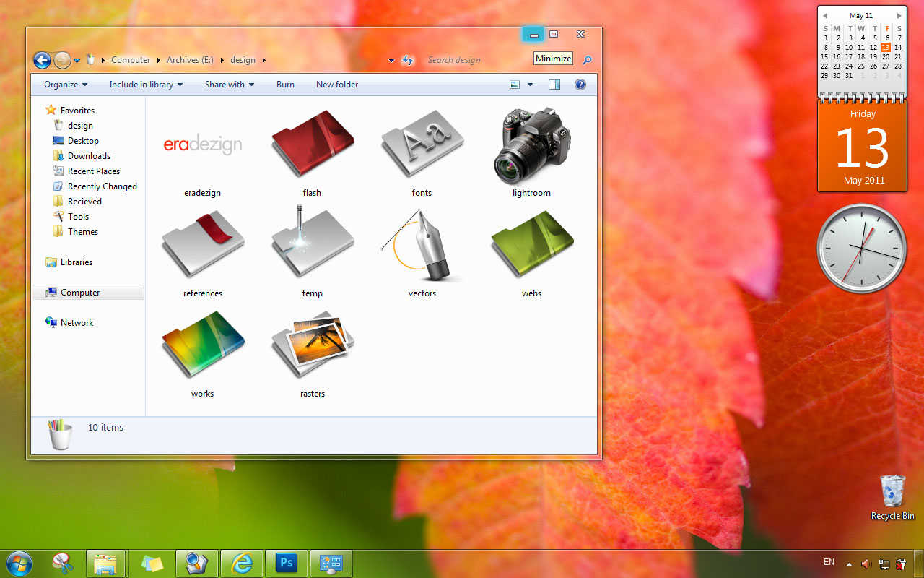Open the fonts folder icon
924x578 pixels.
pos(422,144)
